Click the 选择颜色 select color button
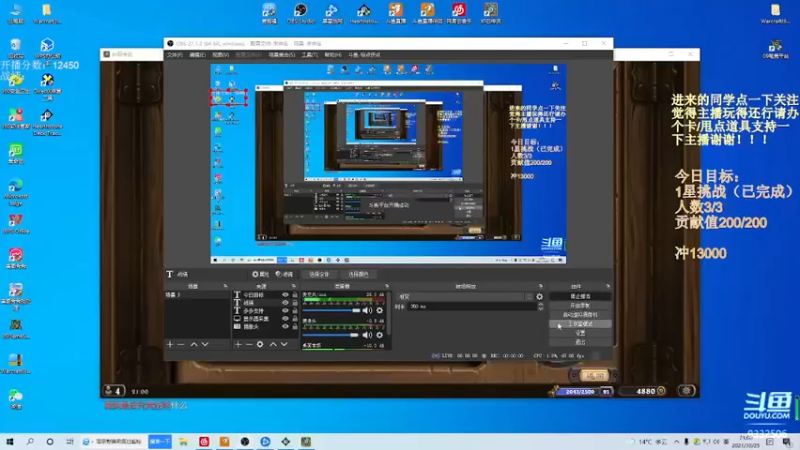 [358, 274]
